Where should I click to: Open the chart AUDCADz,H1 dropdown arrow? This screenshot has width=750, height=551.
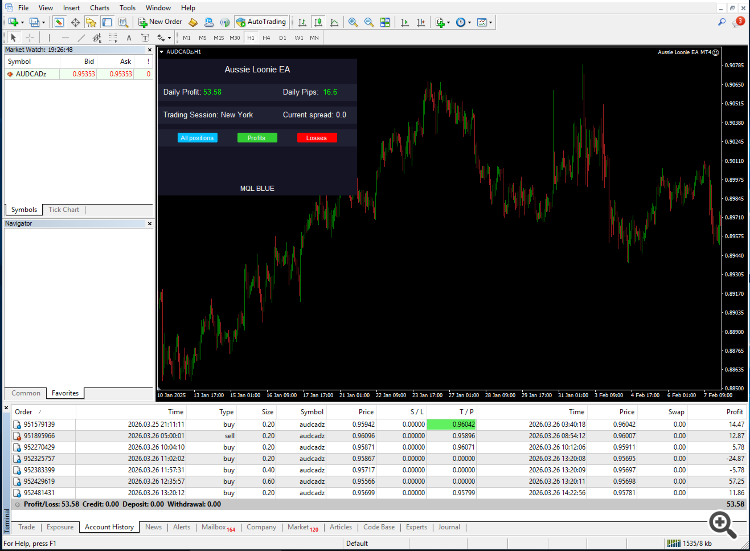click(x=162, y=52)
